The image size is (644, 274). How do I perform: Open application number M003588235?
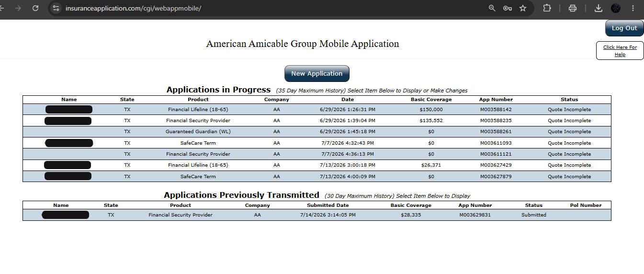click(496, 120)
